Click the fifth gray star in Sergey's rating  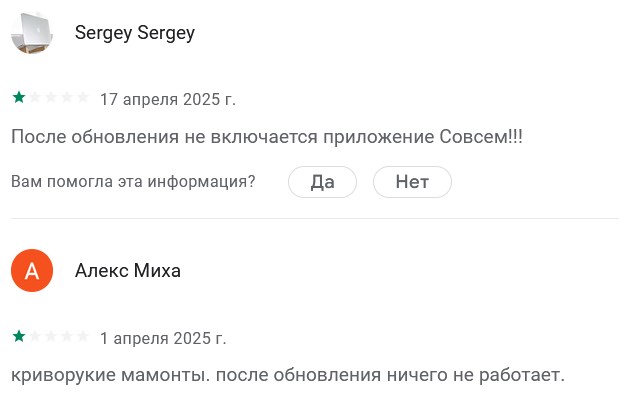tap(83, 97)
